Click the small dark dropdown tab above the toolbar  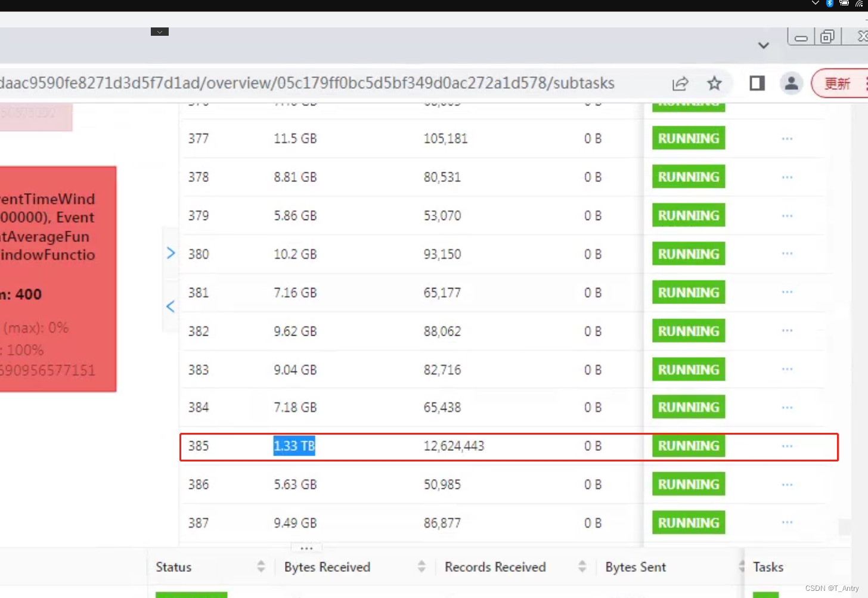(160, 32)
